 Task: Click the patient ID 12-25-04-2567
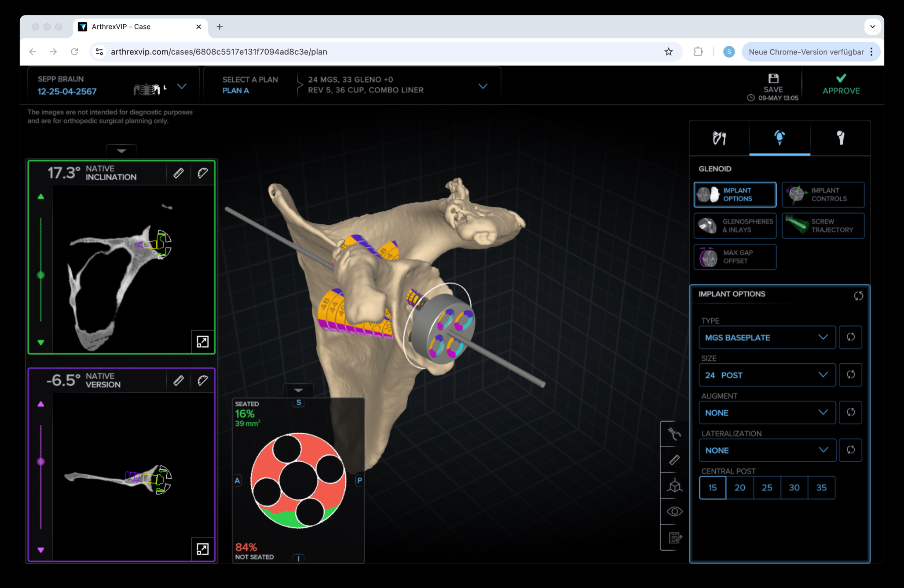tap(67, 91)
